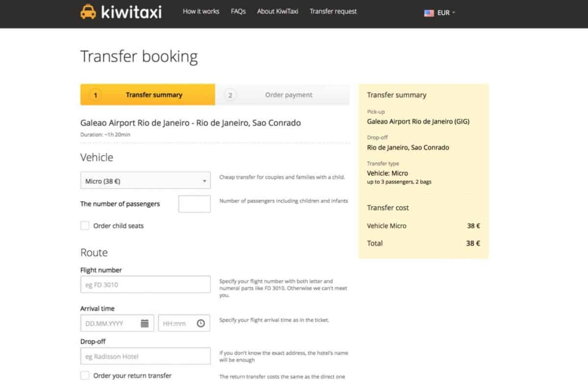The image size is (588, 392).
Task: Open the About KiwiTaxi link
Action: point(277,11)
